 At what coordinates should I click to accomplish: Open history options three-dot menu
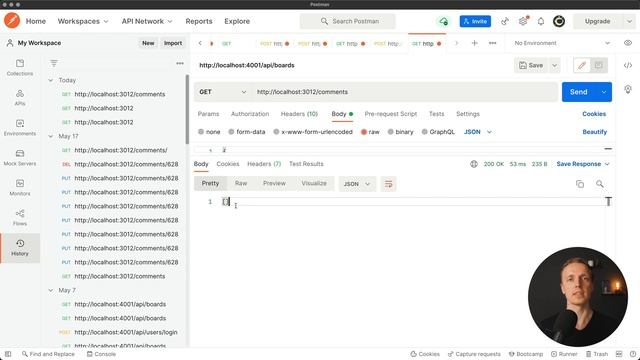(180, 63)
